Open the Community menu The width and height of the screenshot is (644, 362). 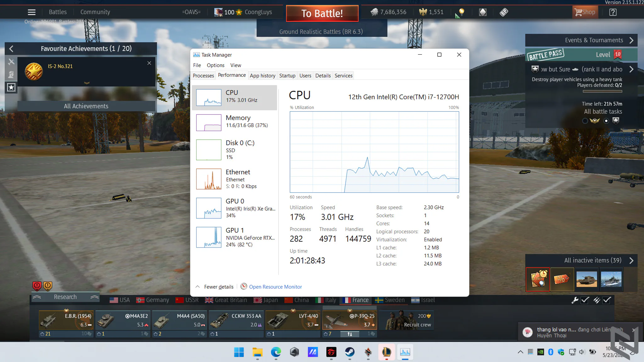pyautogui.click(x=95, y=12)
